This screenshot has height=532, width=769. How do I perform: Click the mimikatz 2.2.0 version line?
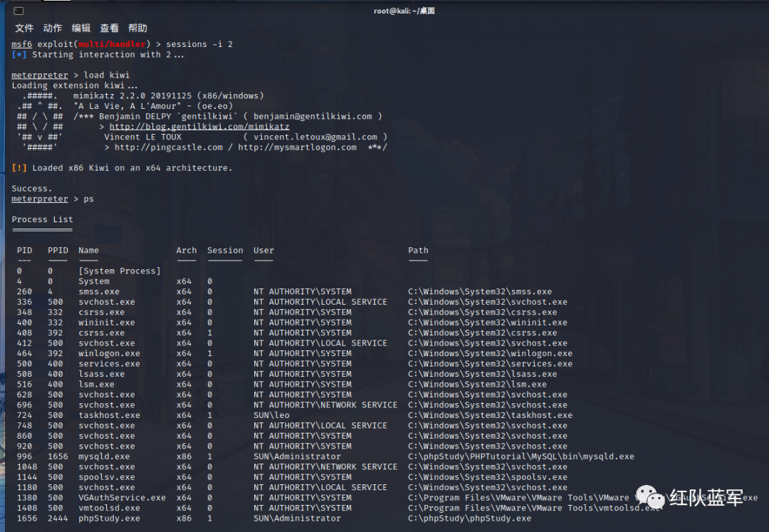click(168, 95)
